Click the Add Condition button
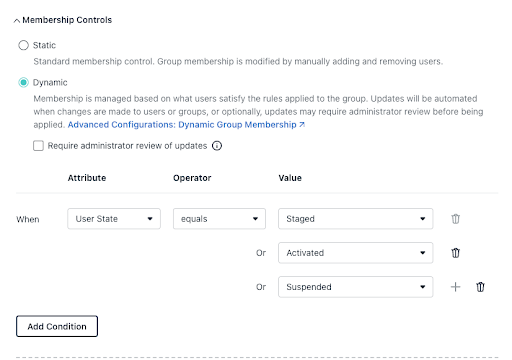Screen dimensions: 512x360 pyautogui.click(x=57, y=326)
